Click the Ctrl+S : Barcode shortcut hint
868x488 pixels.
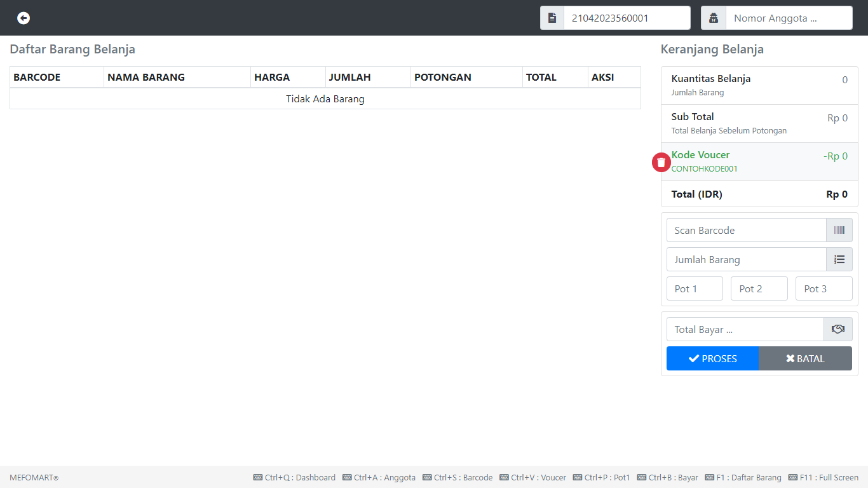point(458,477)
